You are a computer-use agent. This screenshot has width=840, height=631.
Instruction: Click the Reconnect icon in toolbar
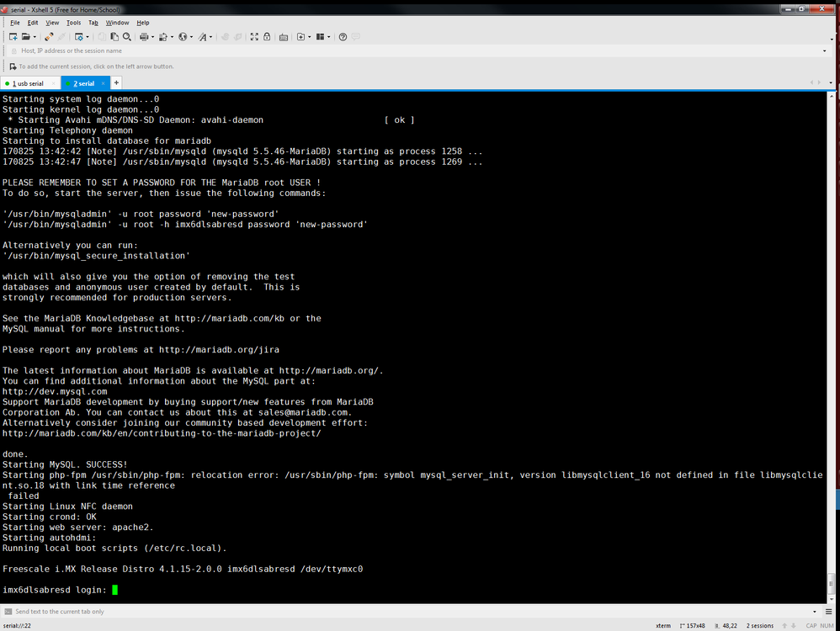point(49,36)
